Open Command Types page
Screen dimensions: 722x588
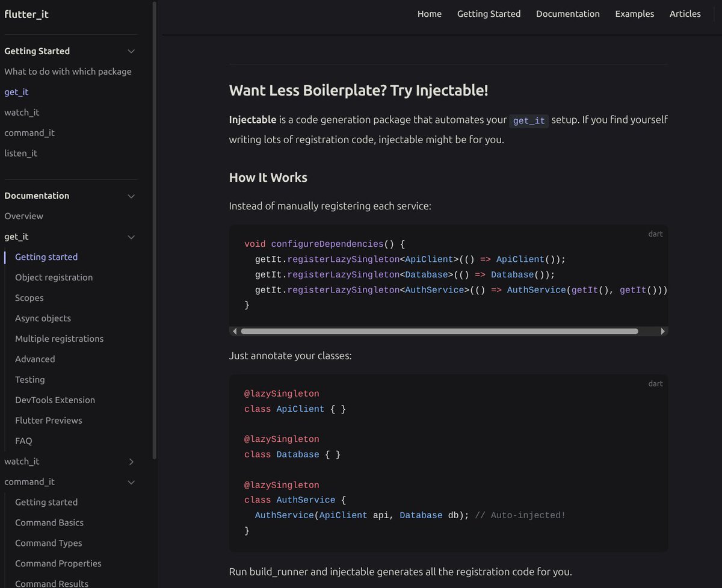coord(48,543)
